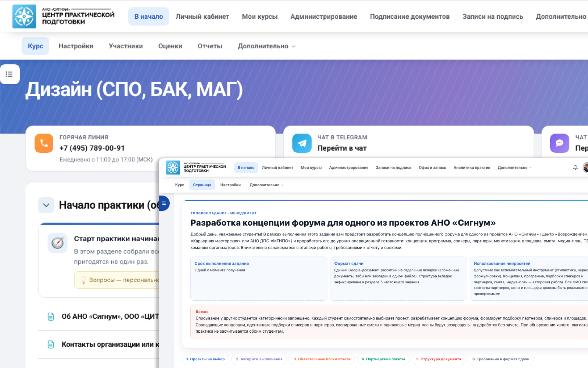
Task: Click page icon next to Контакты организации
Action: pos(51,344)
